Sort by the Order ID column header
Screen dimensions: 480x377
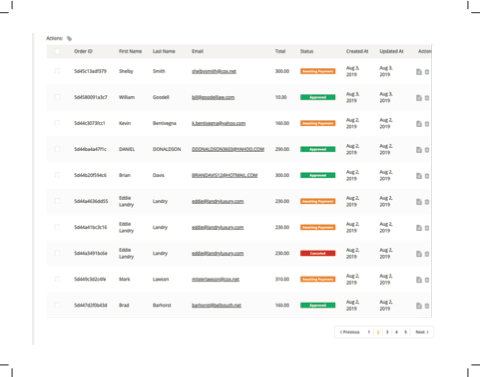coord(83,51)
